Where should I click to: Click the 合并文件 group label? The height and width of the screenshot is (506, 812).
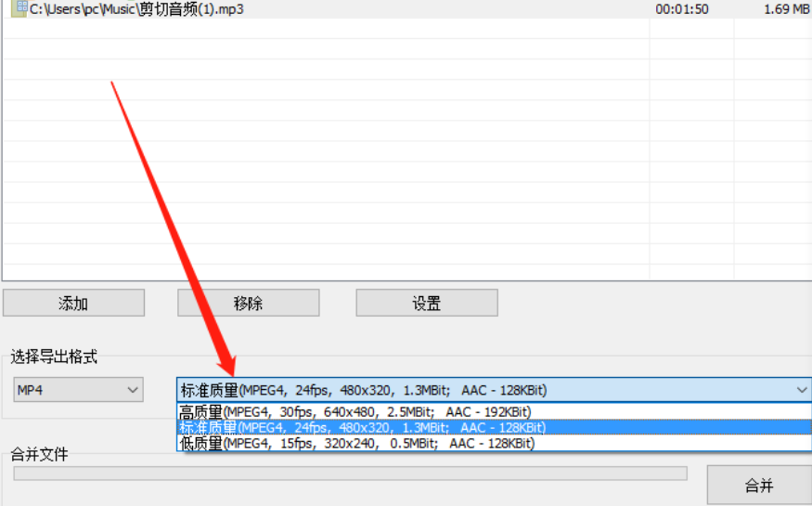point(39,455)
